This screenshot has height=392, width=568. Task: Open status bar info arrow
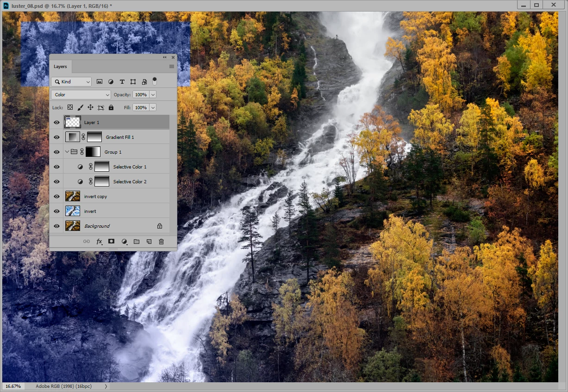coord(106,386)
